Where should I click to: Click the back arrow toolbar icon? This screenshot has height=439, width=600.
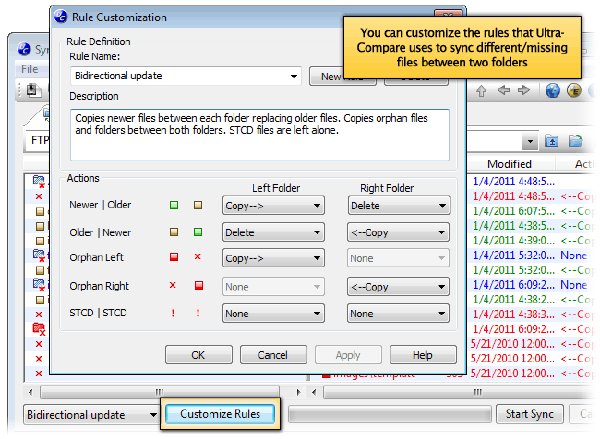pos(504,90)
